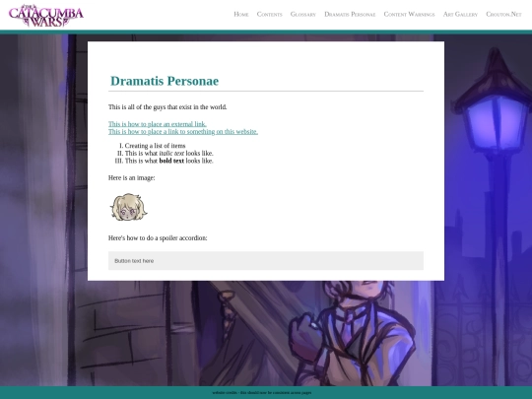Follow the Crouton.Net nav link

coord(503,14)
